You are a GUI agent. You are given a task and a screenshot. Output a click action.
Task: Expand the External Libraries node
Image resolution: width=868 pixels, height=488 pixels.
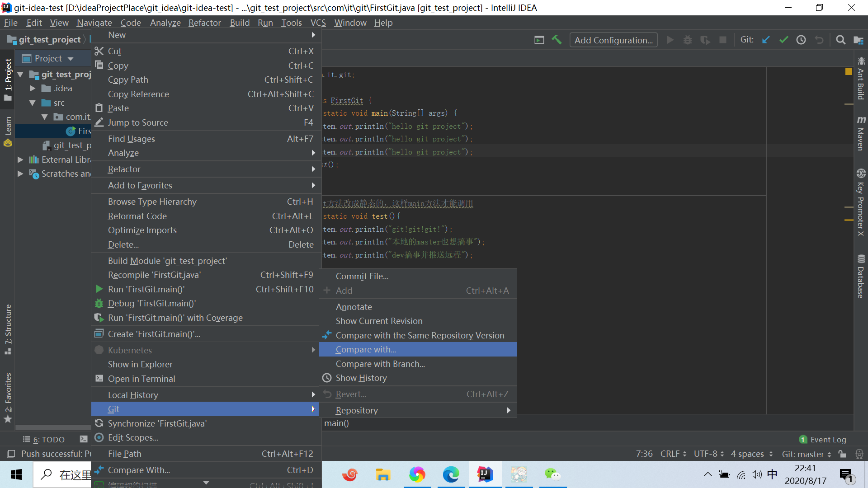(20, 160)
